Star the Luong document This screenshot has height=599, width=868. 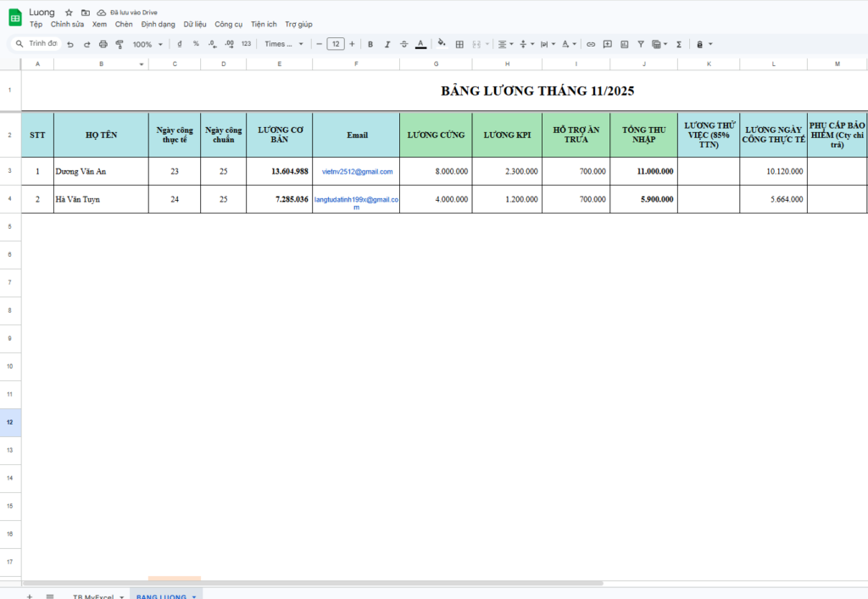pyautogui.click(x=69, y=13)
